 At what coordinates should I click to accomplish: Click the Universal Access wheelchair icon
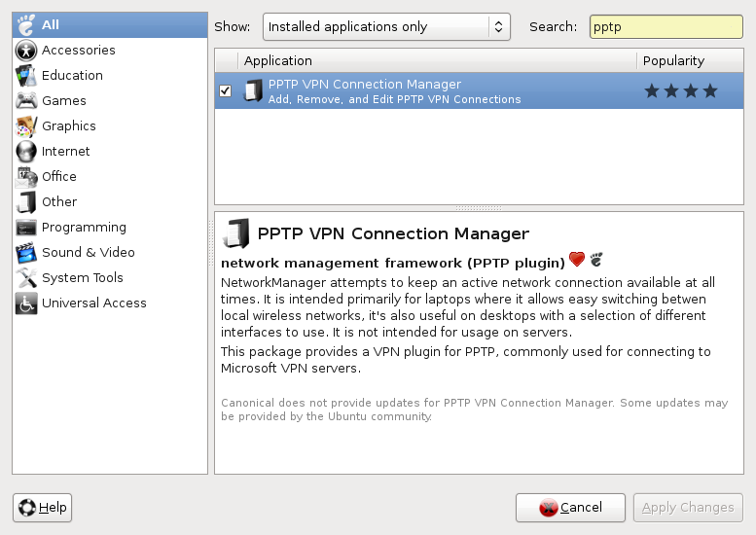tap(26, 303)
